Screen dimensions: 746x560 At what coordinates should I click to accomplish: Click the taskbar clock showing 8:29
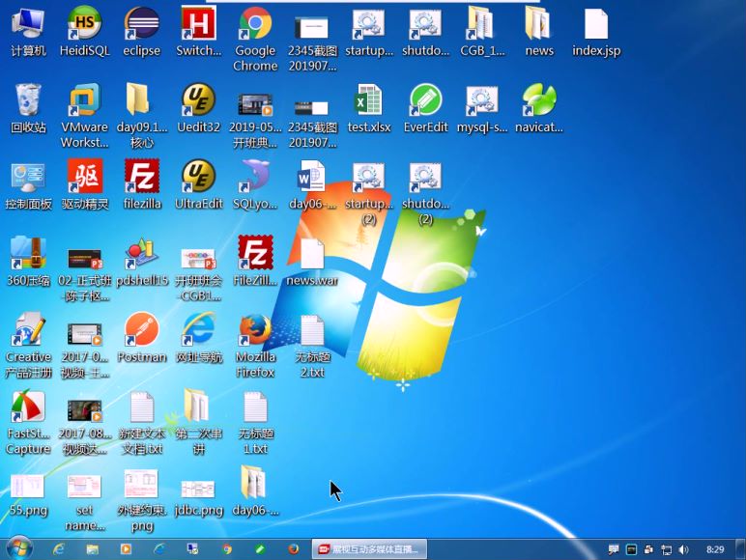pos(715,548)
